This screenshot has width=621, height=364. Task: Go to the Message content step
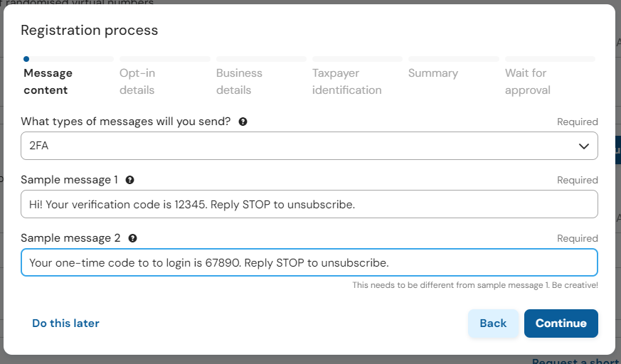pos(48,82)
